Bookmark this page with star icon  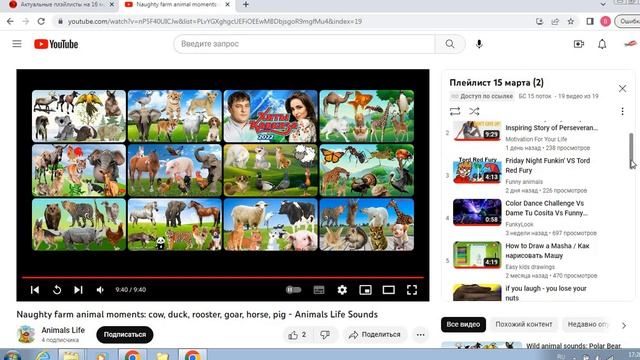point(571,21)
